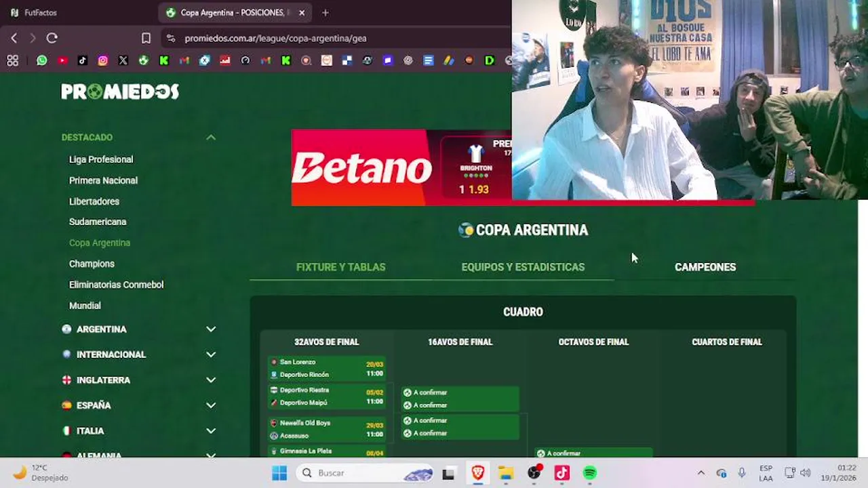The image size is (868, 488).
Task: Open the Instagram bookmark
Action: [103, 60]
